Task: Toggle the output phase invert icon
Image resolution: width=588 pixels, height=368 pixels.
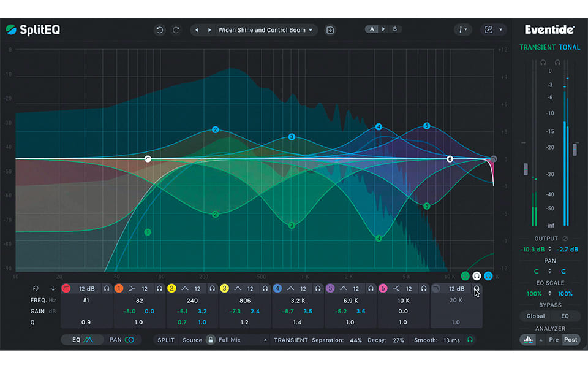Action: pos(565,239)
